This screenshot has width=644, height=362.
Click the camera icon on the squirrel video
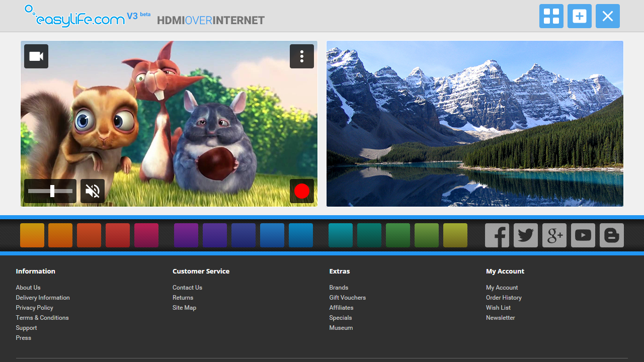(x=36, y=56)
